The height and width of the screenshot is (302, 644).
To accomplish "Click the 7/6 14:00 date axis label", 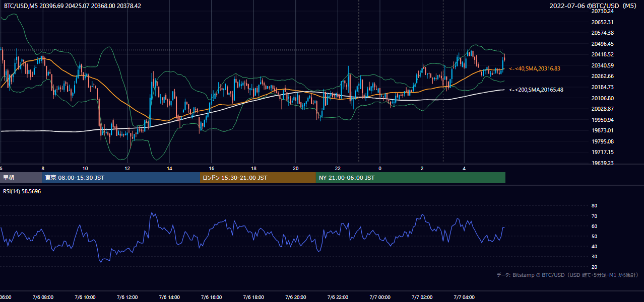I will [169, 297].
